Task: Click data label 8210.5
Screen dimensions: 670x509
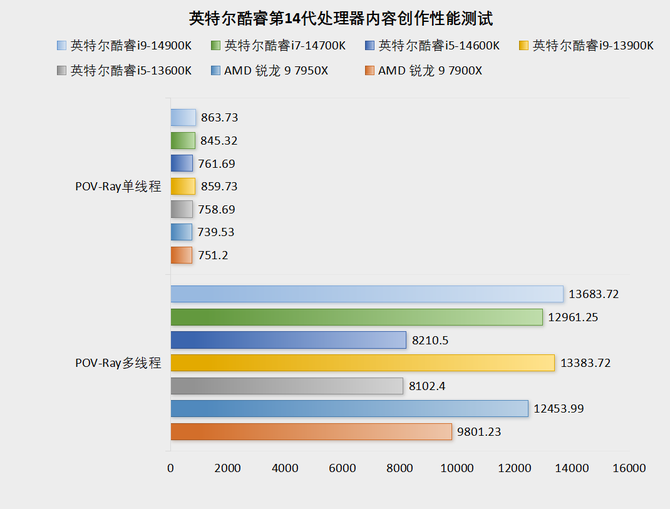Action: tap(430, 340)
